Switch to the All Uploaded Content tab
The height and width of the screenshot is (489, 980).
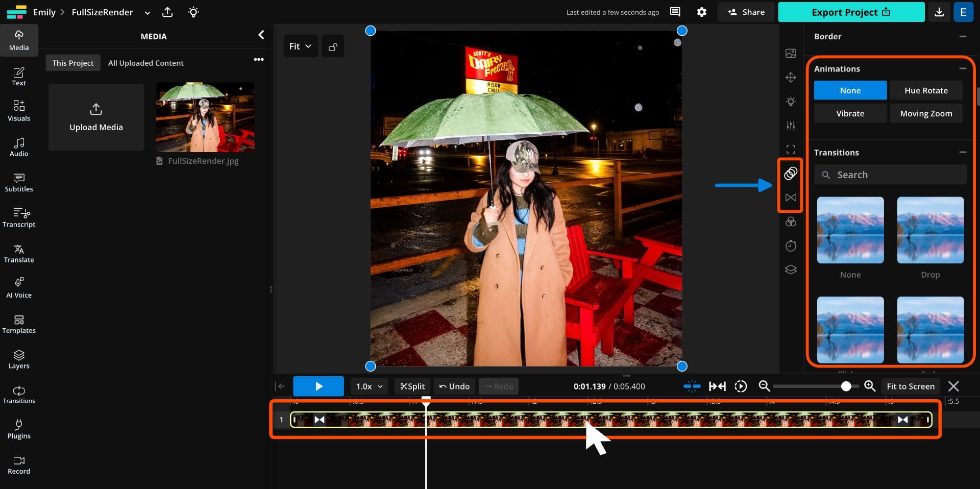click(x=145, y=63)
